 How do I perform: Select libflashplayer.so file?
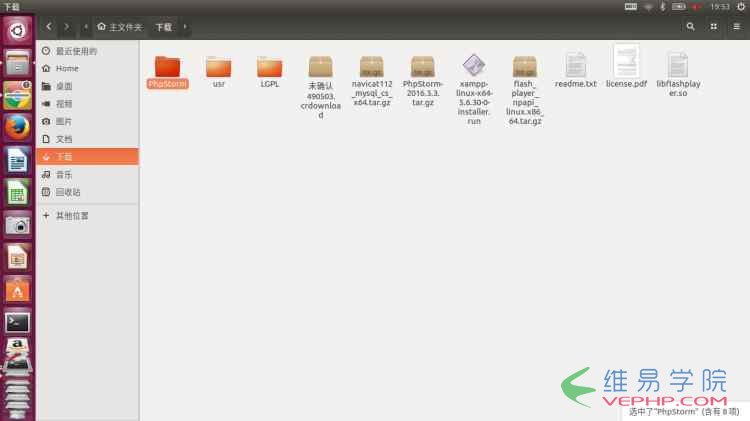678,75
